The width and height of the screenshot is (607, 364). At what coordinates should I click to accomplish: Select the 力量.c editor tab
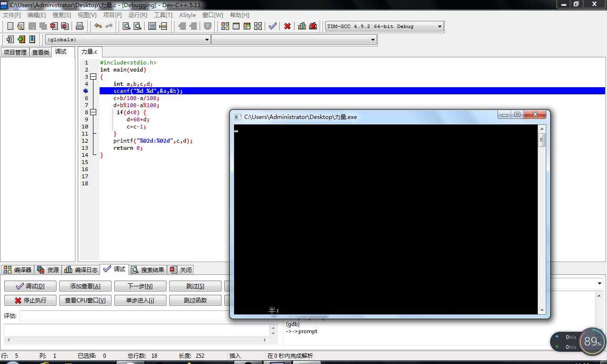coord(89,52)
